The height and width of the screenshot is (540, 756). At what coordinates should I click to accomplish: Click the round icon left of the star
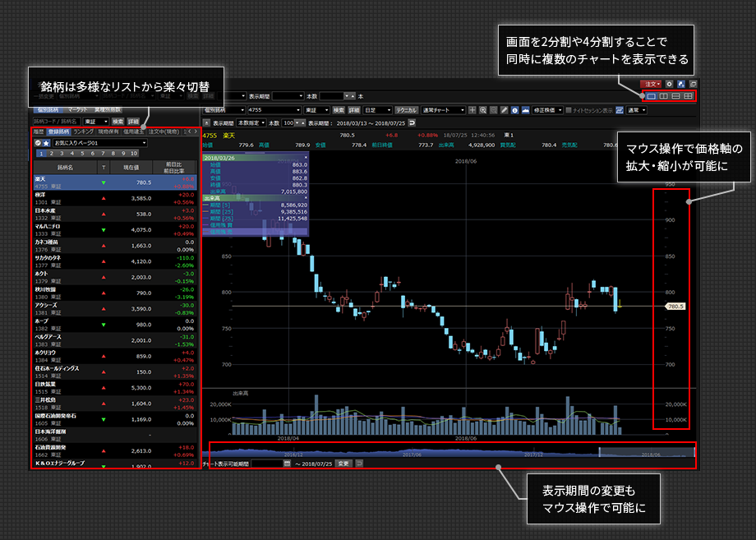click(38, 143)
